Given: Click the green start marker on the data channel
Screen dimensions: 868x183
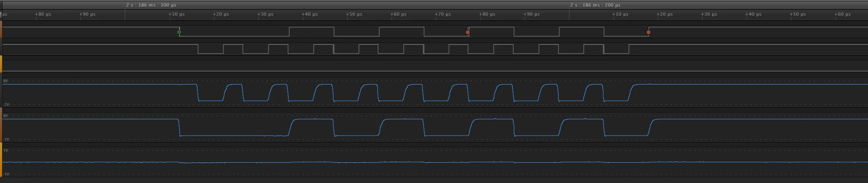Looking at the screenshot, I should click(179, 32).
